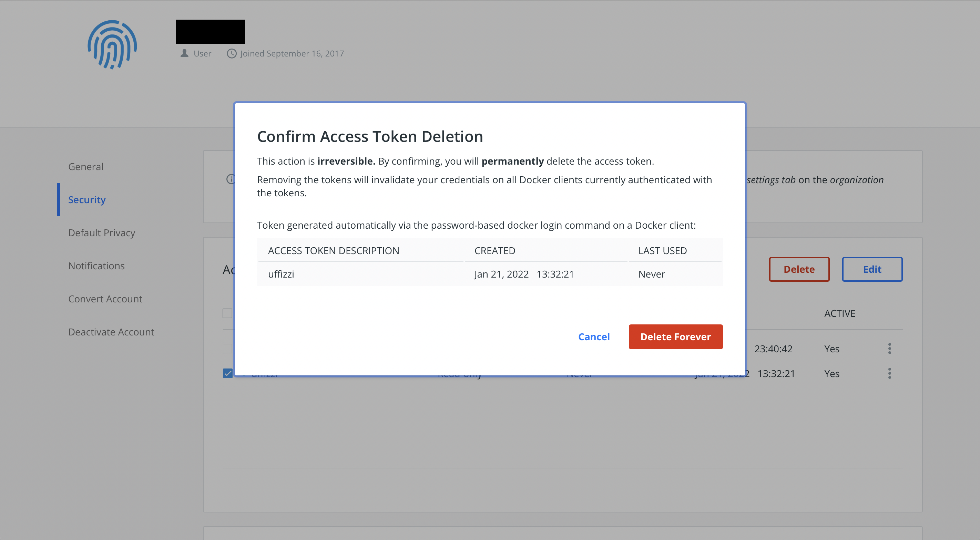Click the info circle icon behind dialog
Screen dimensions: 980x540
pos(230,179)
